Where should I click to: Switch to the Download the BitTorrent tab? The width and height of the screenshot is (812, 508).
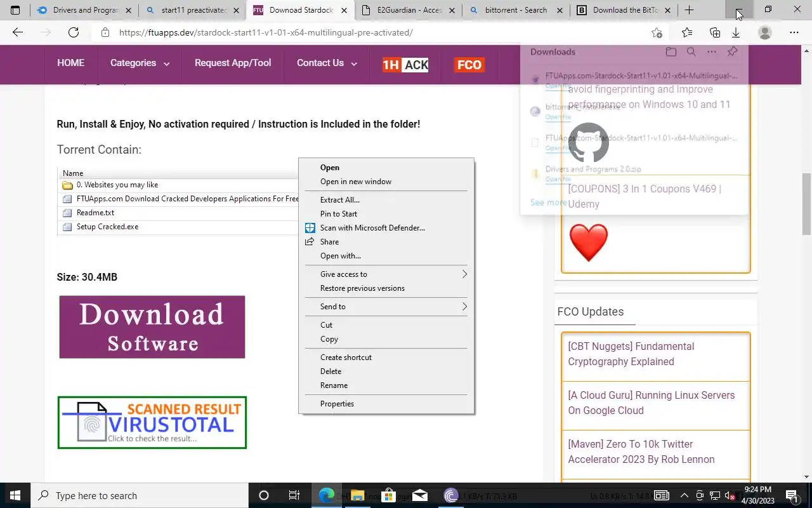624,10
